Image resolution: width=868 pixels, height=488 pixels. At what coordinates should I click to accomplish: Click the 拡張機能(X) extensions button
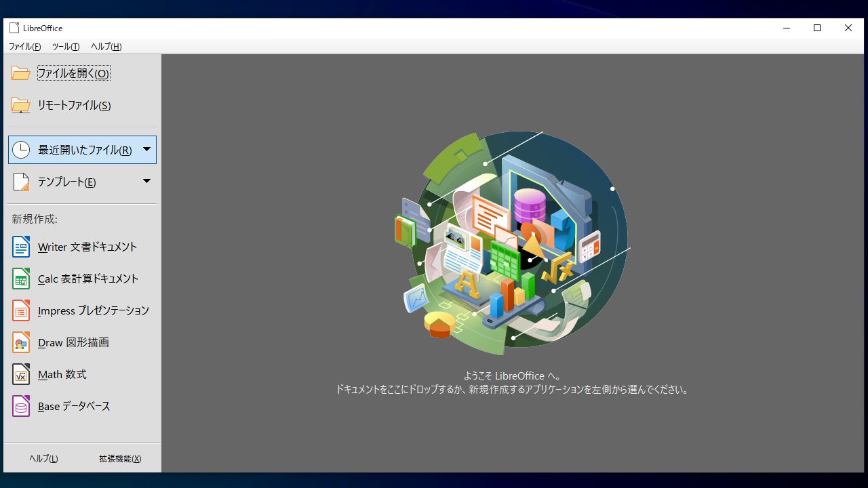(x=120, y=459)
